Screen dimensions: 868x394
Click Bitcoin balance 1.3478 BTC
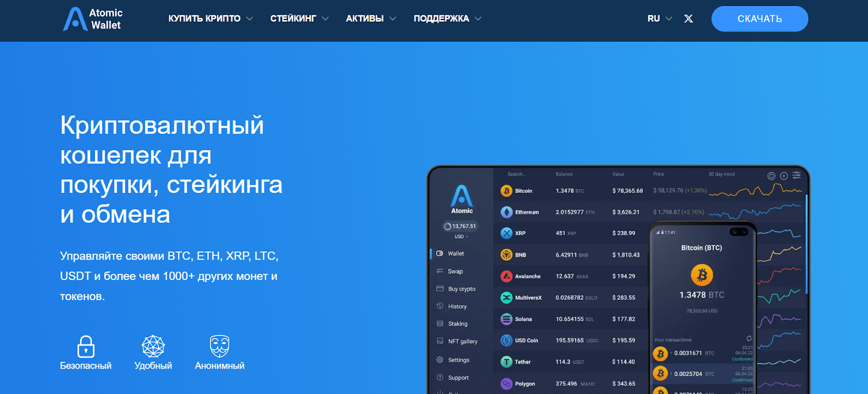point(570,191)
